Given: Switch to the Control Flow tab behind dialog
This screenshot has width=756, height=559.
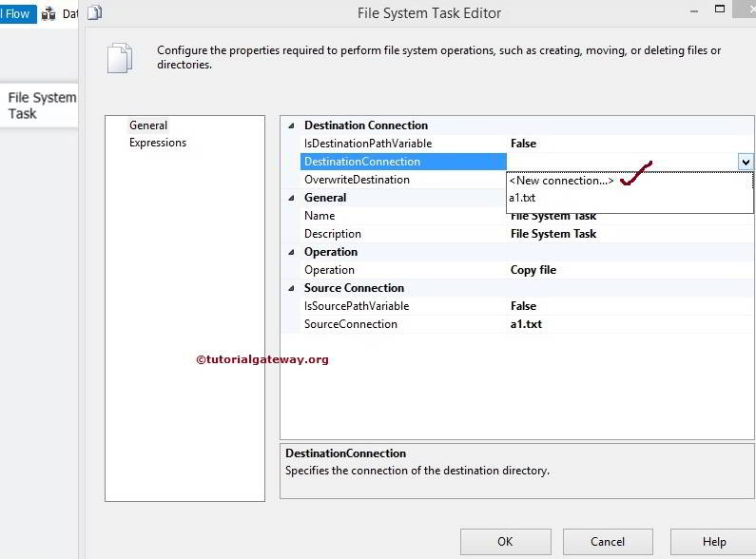Looking at the screenshot, I should [x=18, y=13].
